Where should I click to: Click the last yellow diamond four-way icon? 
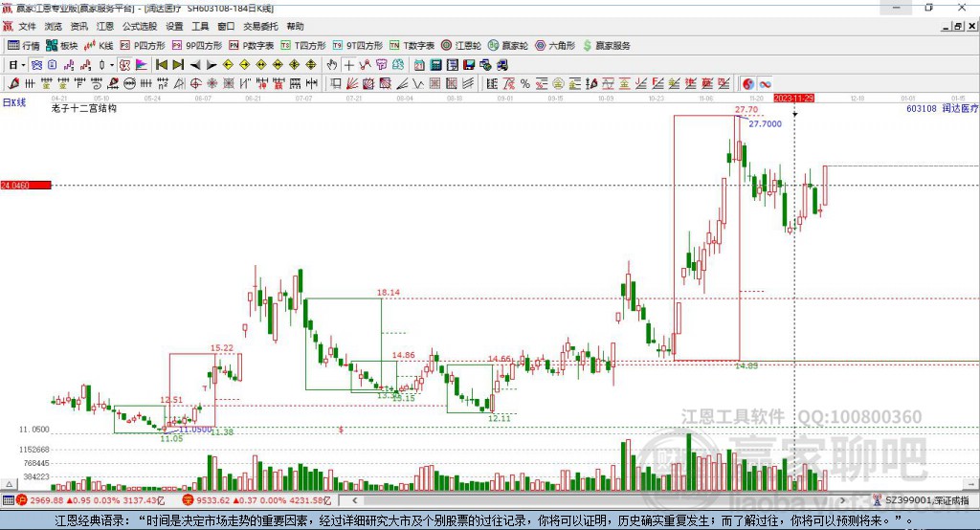point(311,65)
